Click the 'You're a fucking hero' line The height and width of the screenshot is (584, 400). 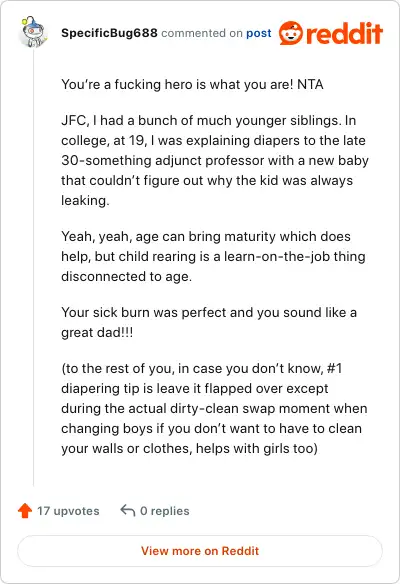coord(192,85)
